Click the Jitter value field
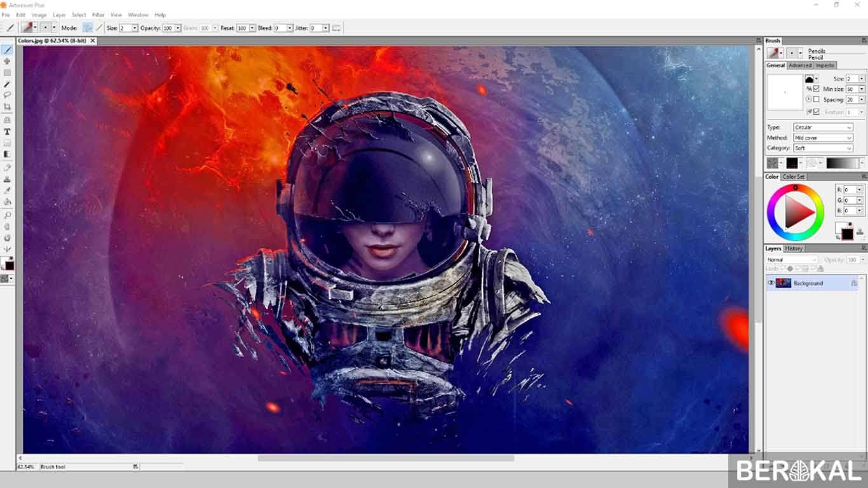 316,28
